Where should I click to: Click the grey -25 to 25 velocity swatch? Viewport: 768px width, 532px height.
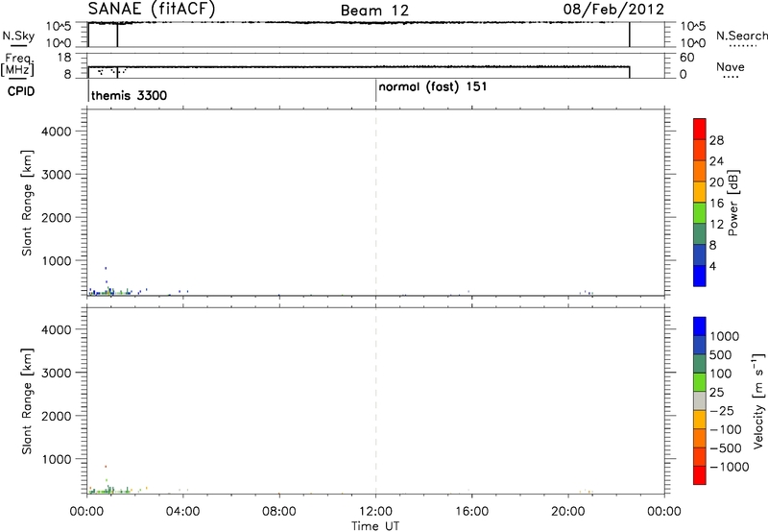(700, 400)
